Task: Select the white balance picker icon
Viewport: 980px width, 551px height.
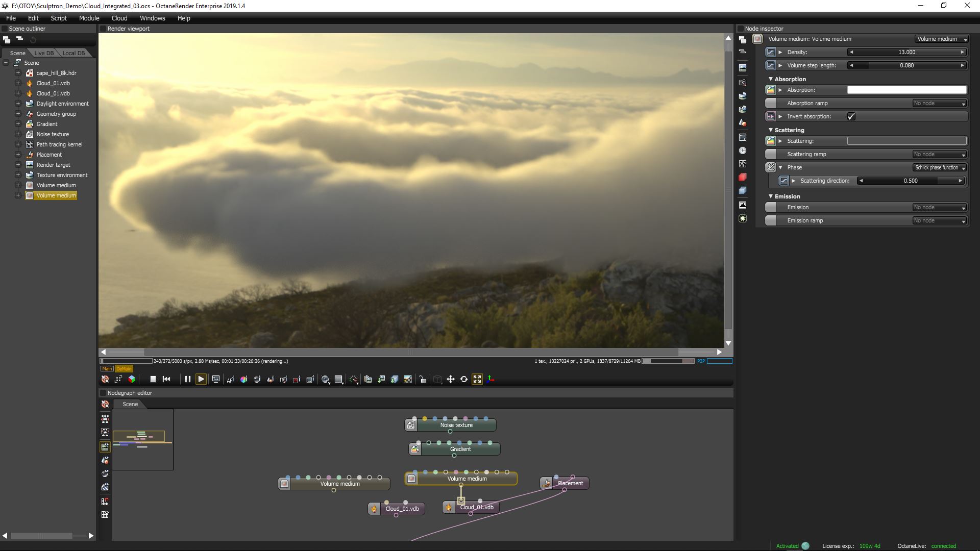Action: [x=243, y=379]
